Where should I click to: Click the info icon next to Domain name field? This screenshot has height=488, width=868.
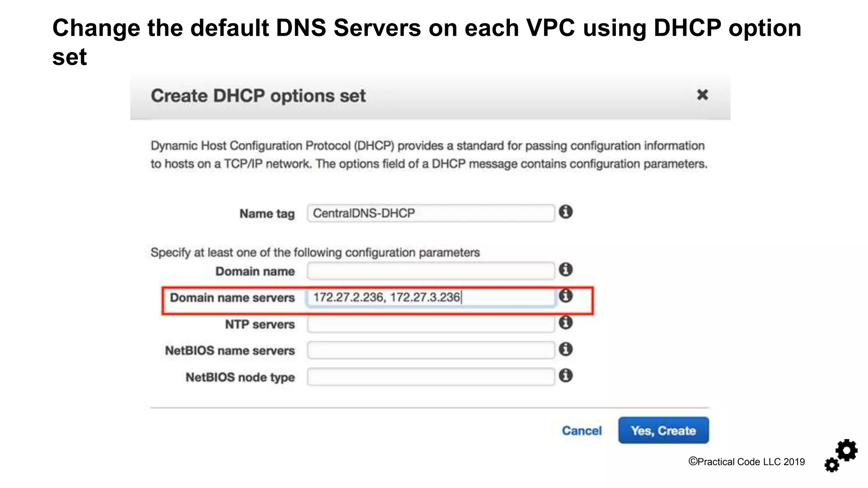[x=565, y=269]
